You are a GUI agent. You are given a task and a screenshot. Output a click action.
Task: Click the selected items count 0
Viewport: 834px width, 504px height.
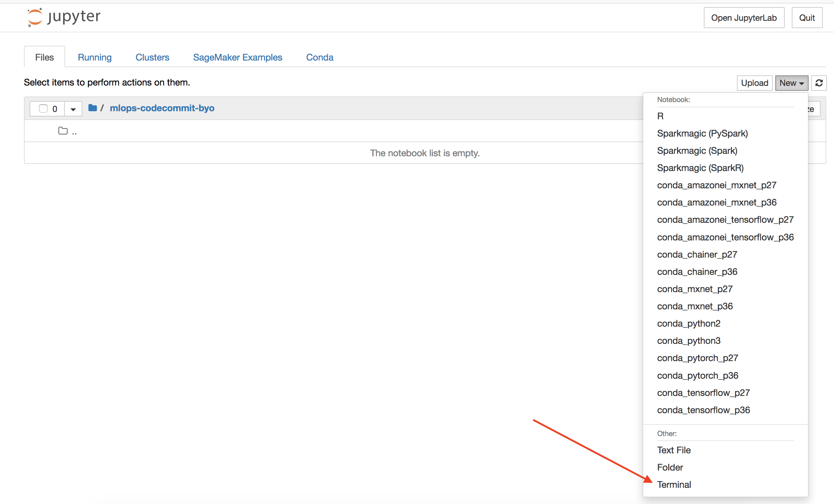click(x=55, y=109)
